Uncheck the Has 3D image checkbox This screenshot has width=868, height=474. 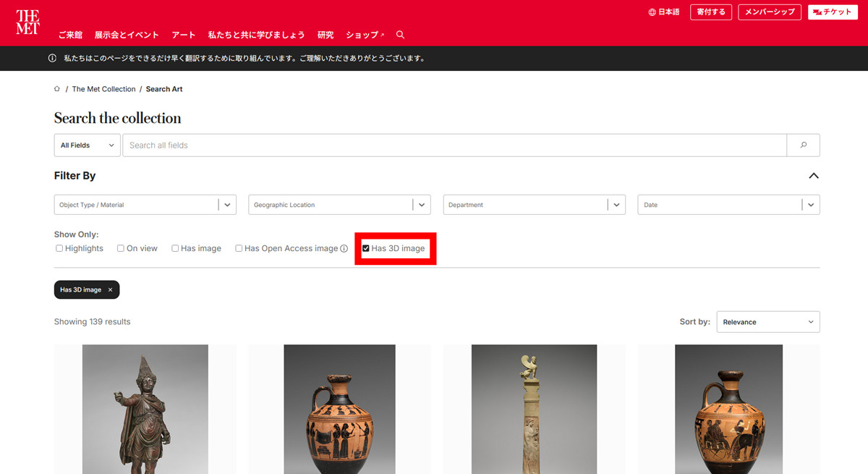click(x=366, y=249)
